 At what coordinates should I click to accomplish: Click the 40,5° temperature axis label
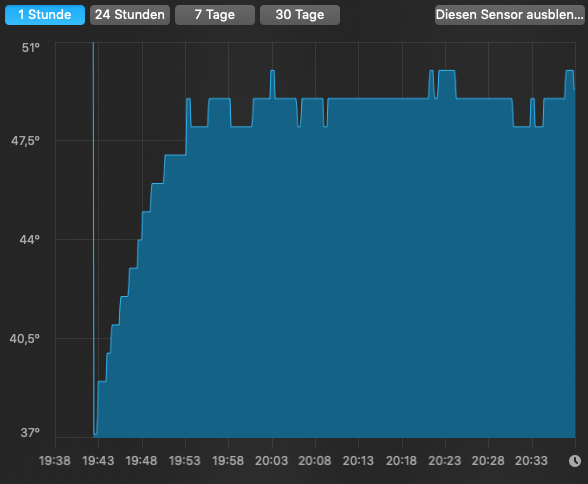tap(24, 339)
